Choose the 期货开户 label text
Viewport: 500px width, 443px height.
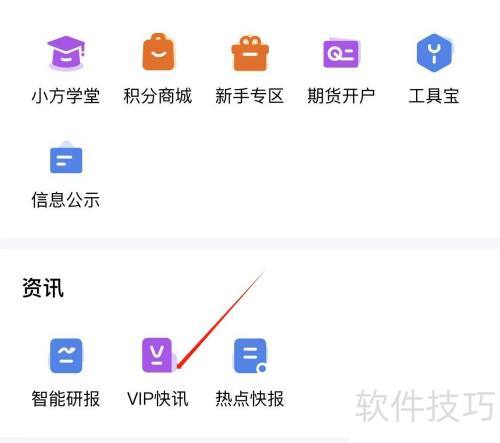click(341, 96)
